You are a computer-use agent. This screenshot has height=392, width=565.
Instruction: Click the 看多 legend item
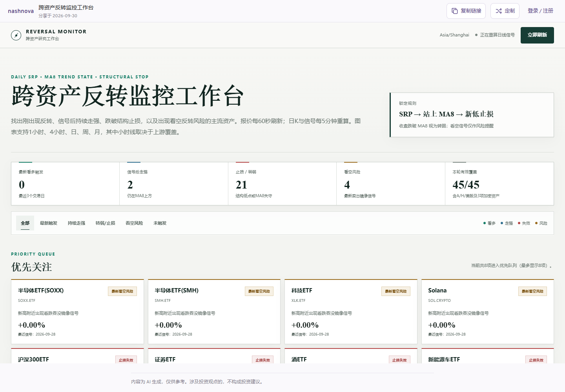click(490, 223)
